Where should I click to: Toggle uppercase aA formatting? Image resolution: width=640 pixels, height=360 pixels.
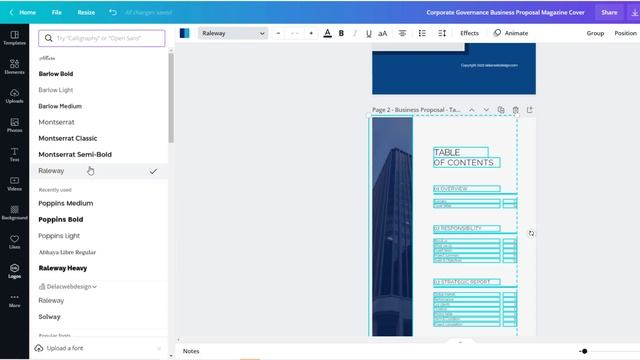tap(382, 33)
